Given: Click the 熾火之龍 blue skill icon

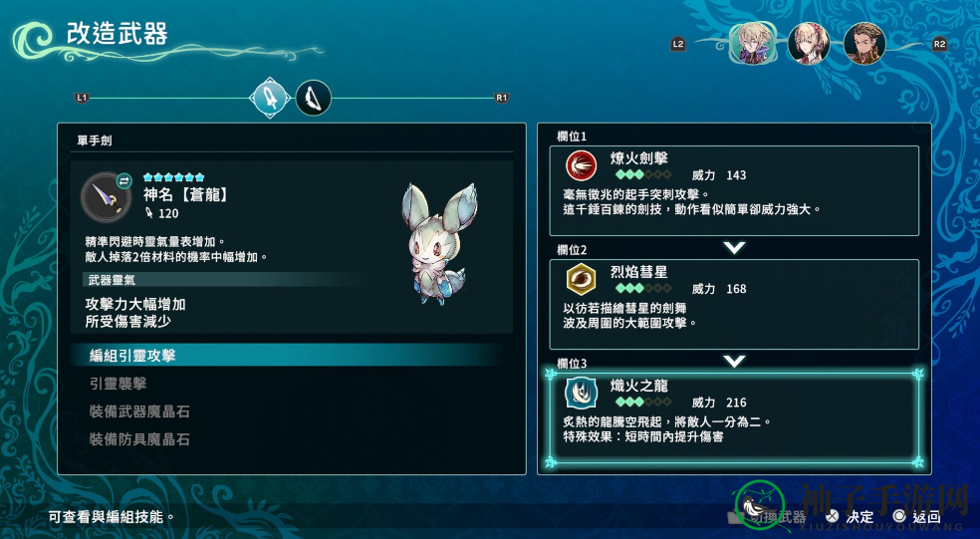Looking at the screenshot, I should pos(581,393).
